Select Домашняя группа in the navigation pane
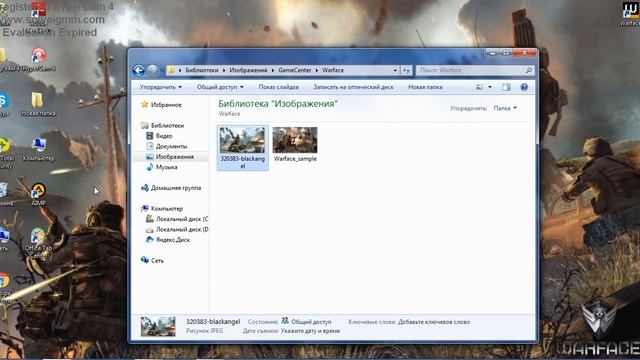This screenshot has width=640, height=360. [x=171, y=188]
